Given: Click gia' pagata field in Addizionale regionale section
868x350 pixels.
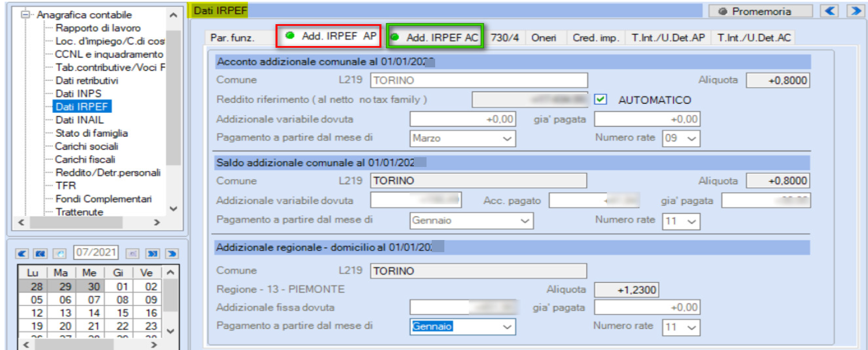Looking at the screenshot, I should coord(647,307).
